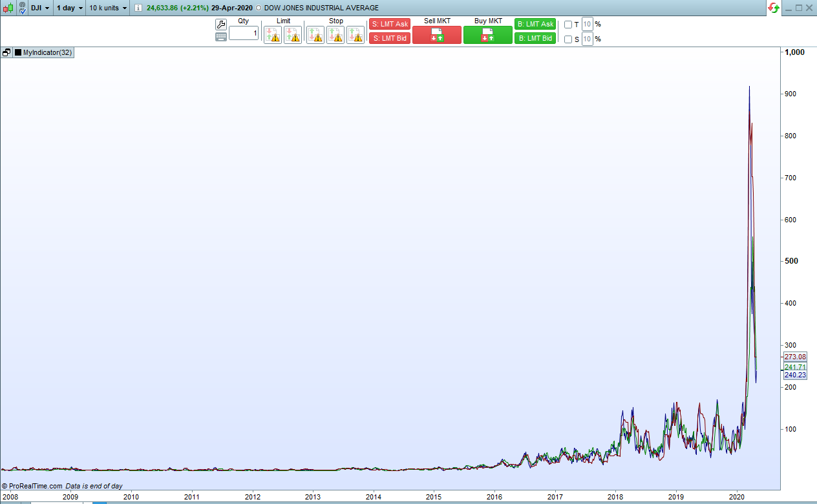Open trading settings wrench icon

221,25
